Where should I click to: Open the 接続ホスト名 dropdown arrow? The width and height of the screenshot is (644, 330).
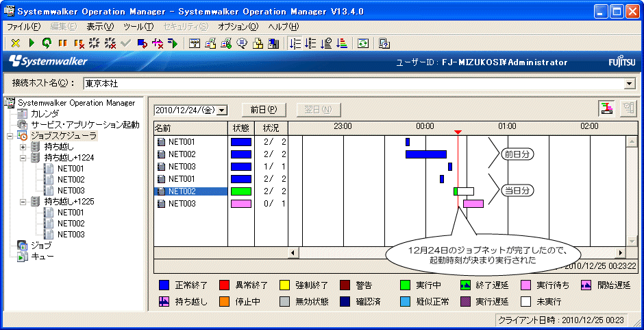click(629, 84)
